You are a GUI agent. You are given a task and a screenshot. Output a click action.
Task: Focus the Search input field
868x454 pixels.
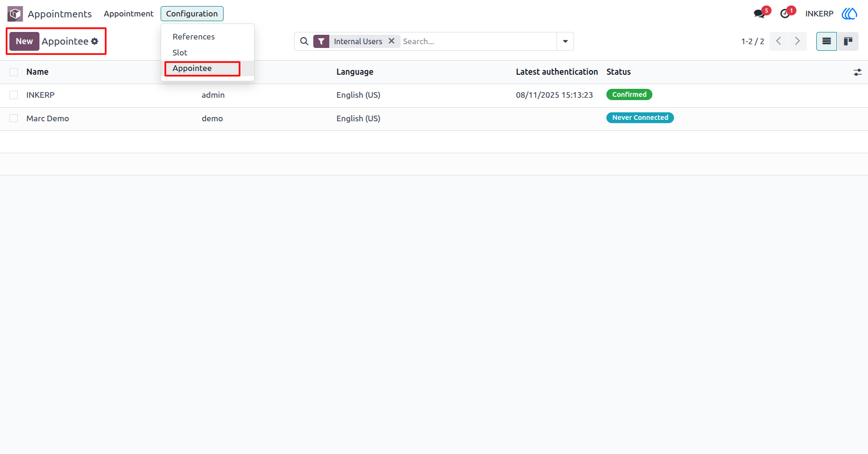point(478,41)
